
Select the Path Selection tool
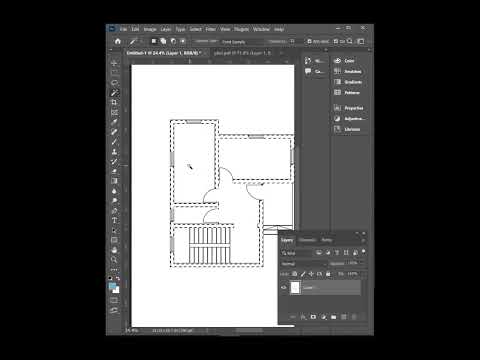[114, 230]
